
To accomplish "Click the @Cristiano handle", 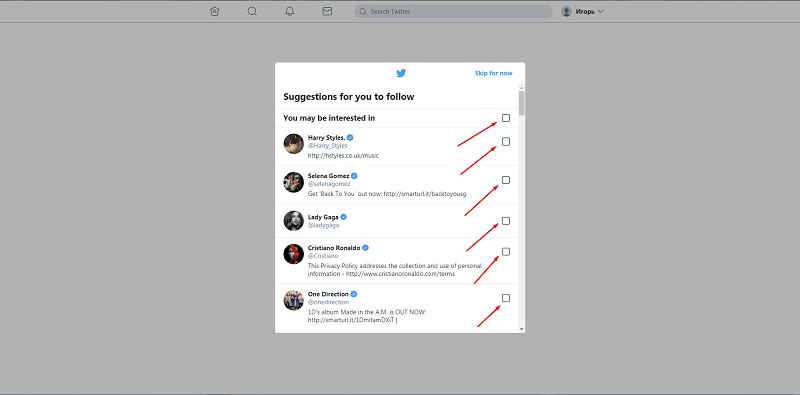I will pyautogui.click(x=323, y=256).
